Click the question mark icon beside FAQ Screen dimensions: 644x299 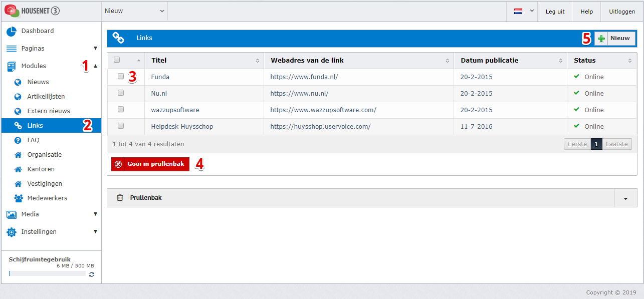(x=18, y=140)
